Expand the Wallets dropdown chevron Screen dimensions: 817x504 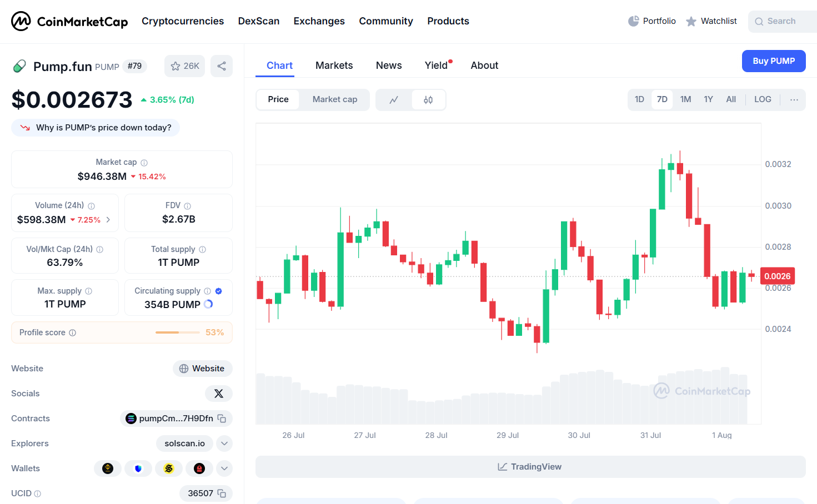[224, 468]
